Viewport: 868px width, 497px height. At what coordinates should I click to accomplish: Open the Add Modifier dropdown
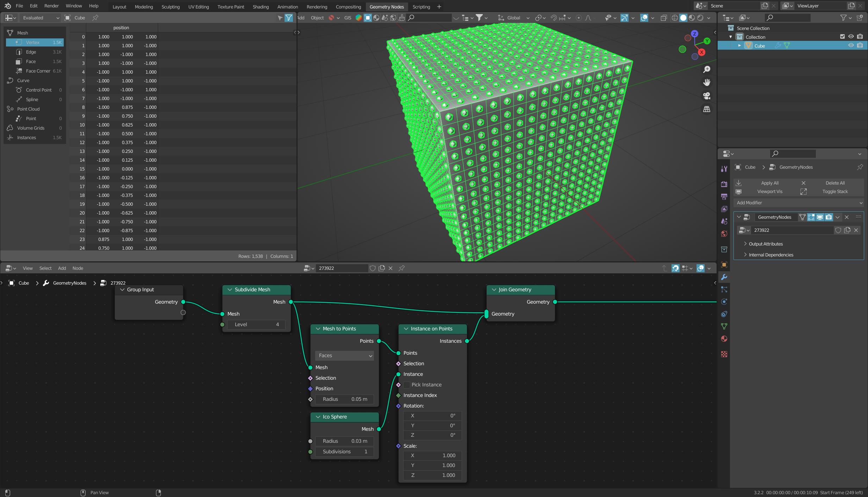point(798,203)
